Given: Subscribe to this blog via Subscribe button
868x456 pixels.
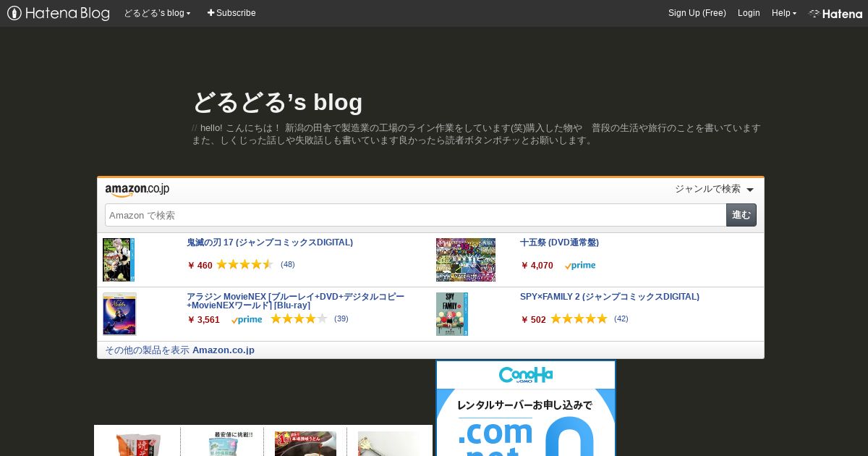Looking at the screenshot, I should 231,13.
